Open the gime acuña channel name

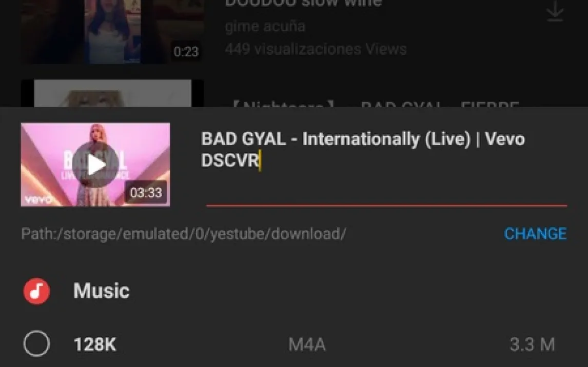click(x=265, y=27)
